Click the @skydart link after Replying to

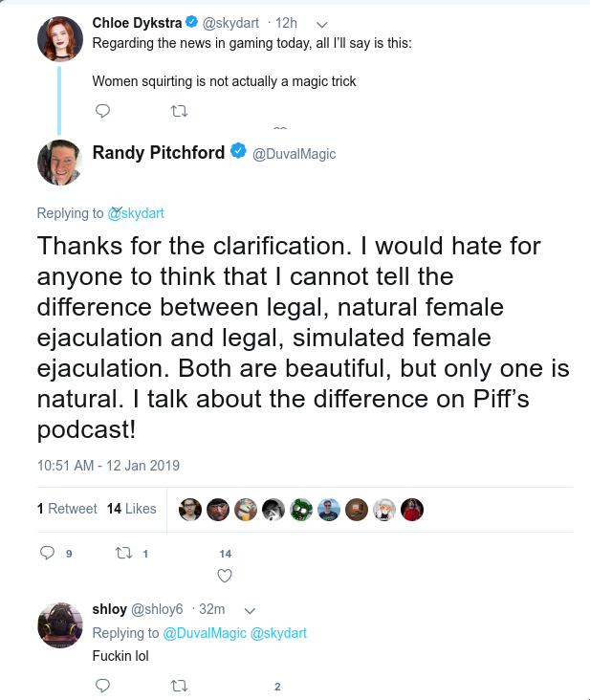tap(136, 213)
